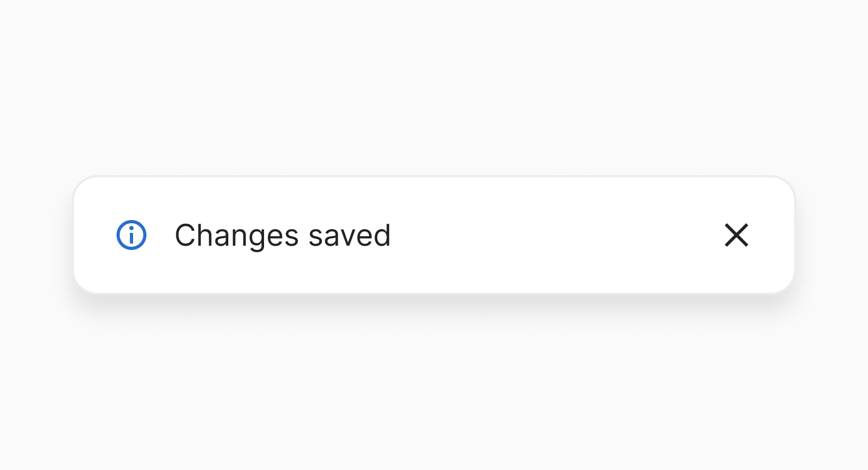This screenshot has width=868, height=470.
Task: Remove the notification using the X
Action: [x=737, y=235]
